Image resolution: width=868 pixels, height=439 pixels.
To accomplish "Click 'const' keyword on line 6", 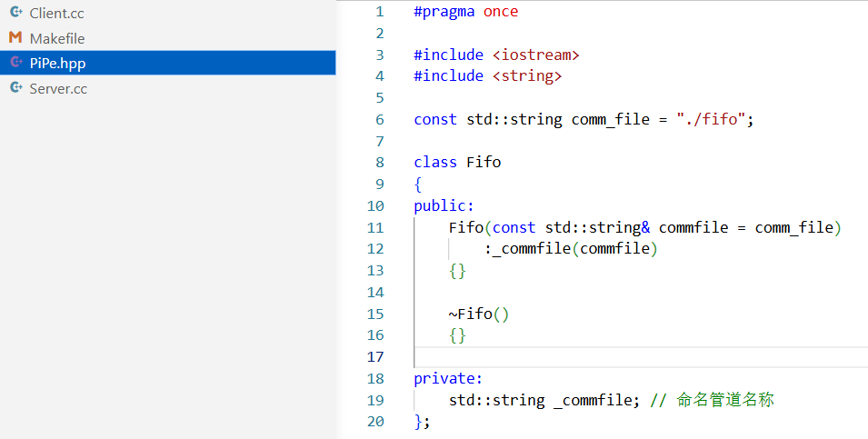I will [435, 120].
